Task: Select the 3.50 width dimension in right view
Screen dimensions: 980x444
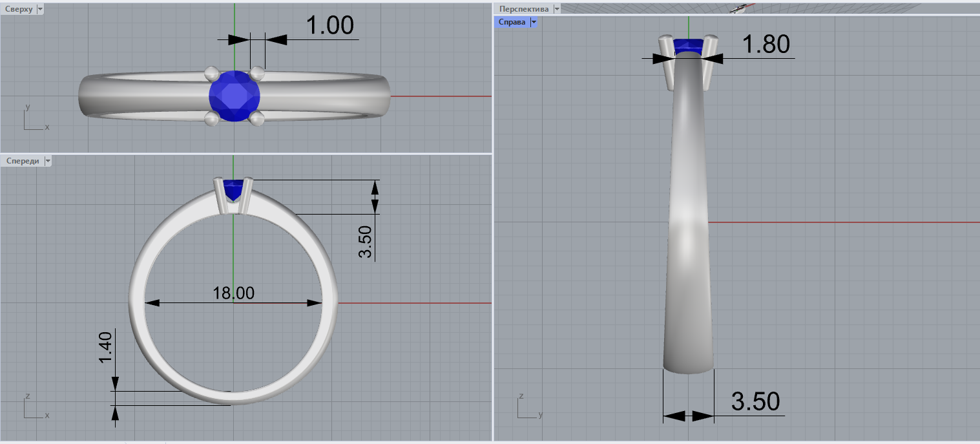Action: point(755,402)
